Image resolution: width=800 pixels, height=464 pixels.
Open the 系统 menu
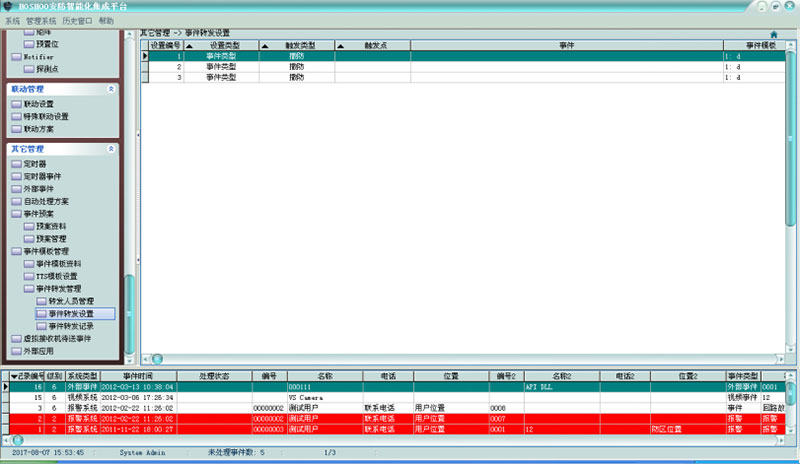point(11,20)
